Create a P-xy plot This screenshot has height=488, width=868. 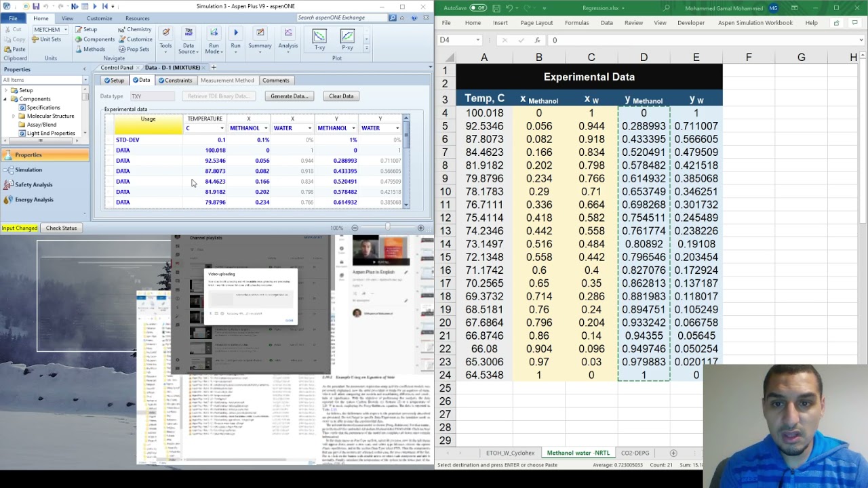click(347, 39)
